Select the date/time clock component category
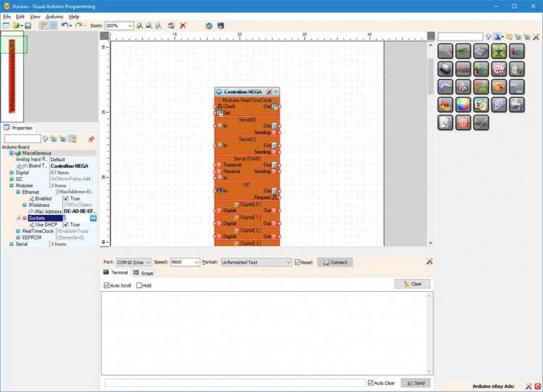 pyautogui.click(x=481, y=105)
